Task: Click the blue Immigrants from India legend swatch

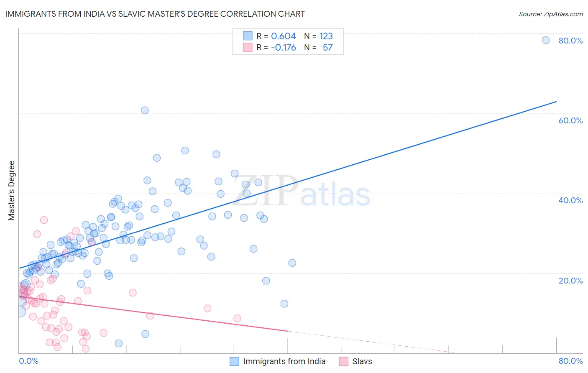Action: [x=235, y=361]
